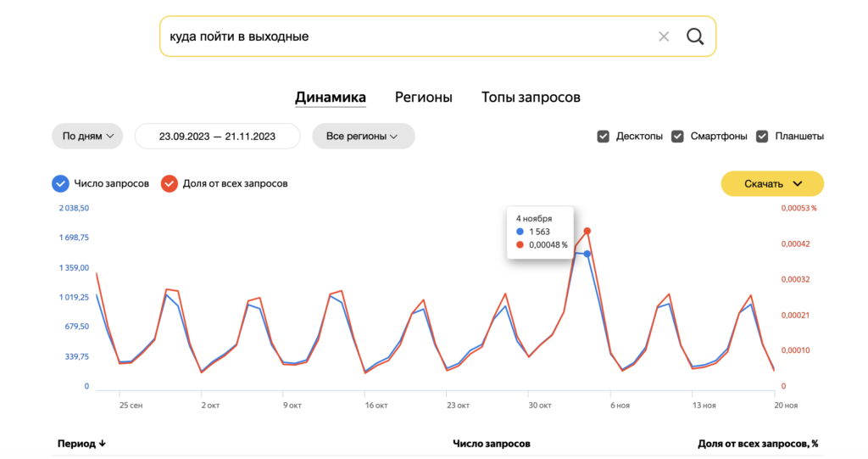Open the По дням grouping dropdown
868x459 pixels.
tap(87, 136)
